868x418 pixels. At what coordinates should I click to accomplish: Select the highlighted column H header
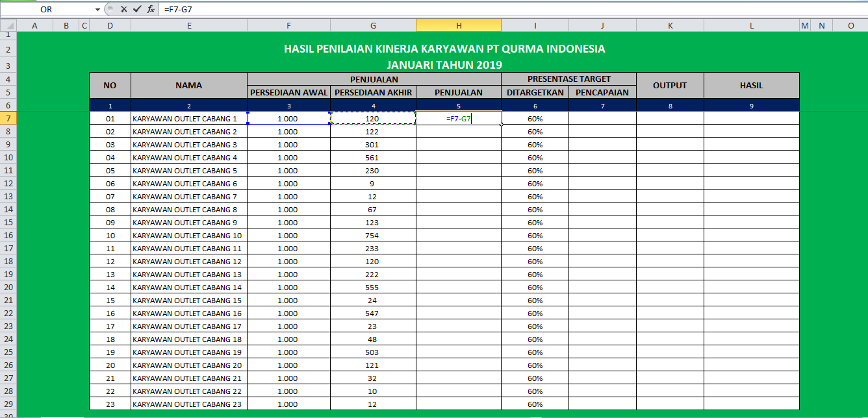[x=458, y=25]
